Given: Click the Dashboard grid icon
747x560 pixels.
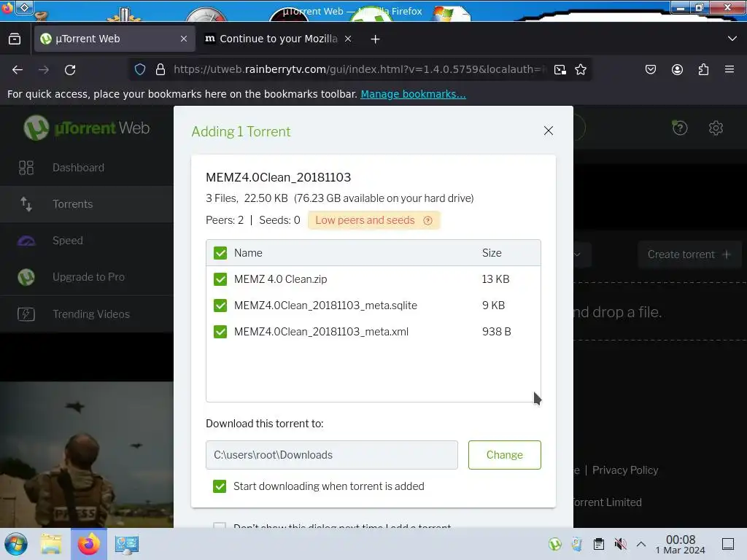Looking at the screenshot, I should 26,168.
